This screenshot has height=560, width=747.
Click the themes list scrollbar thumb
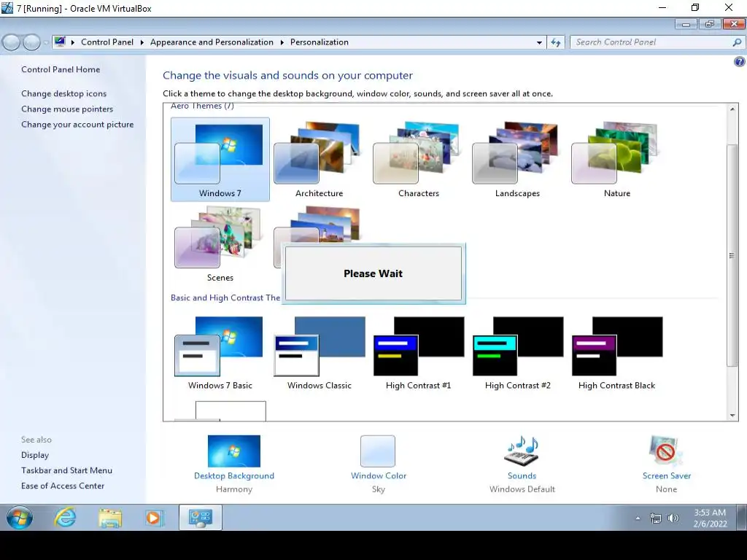click(x=732, y=255)
